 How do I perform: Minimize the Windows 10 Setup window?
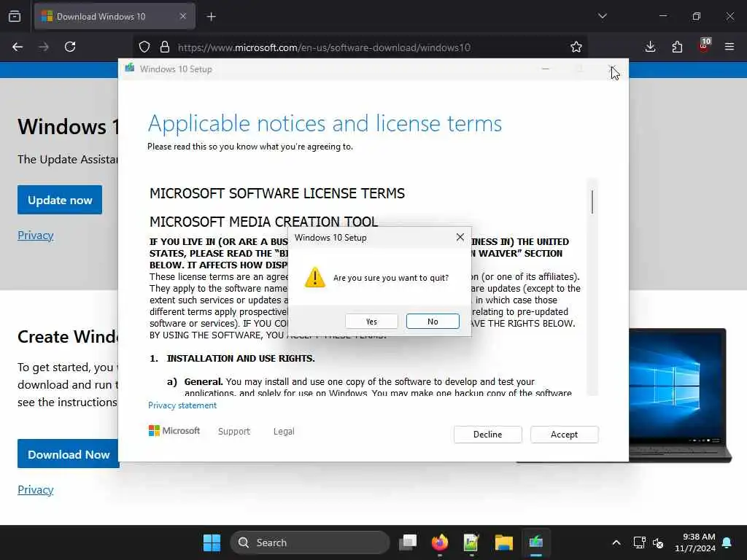click(x=546, y=69)
